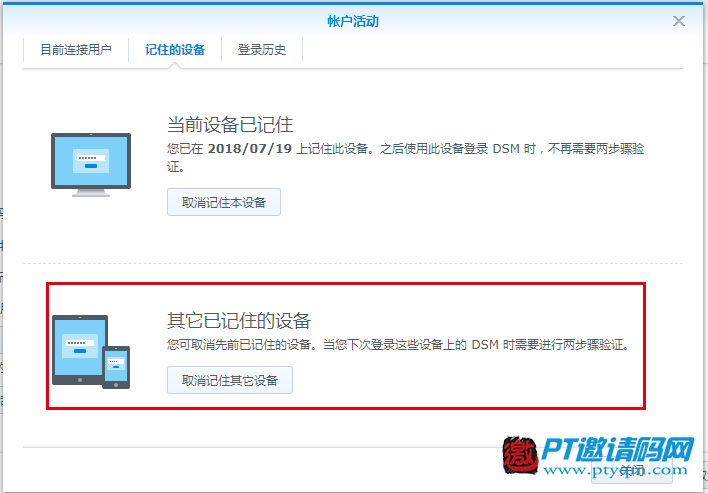Click the 取消记住本设备 button
Image resolution: width=708 pixels, height=493 pixels.
224,202
